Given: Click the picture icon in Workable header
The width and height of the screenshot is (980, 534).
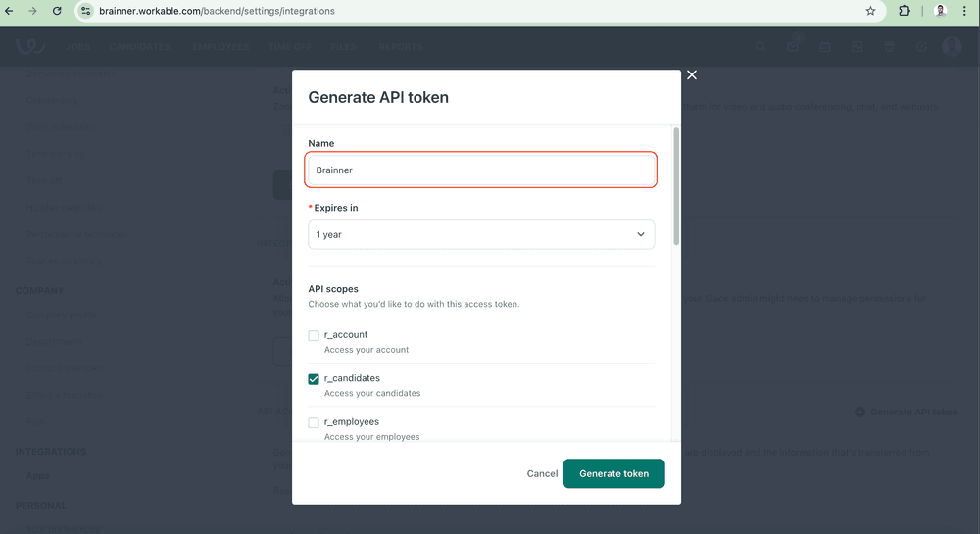Looking at the screenshot, I should (x=857, y=47).
